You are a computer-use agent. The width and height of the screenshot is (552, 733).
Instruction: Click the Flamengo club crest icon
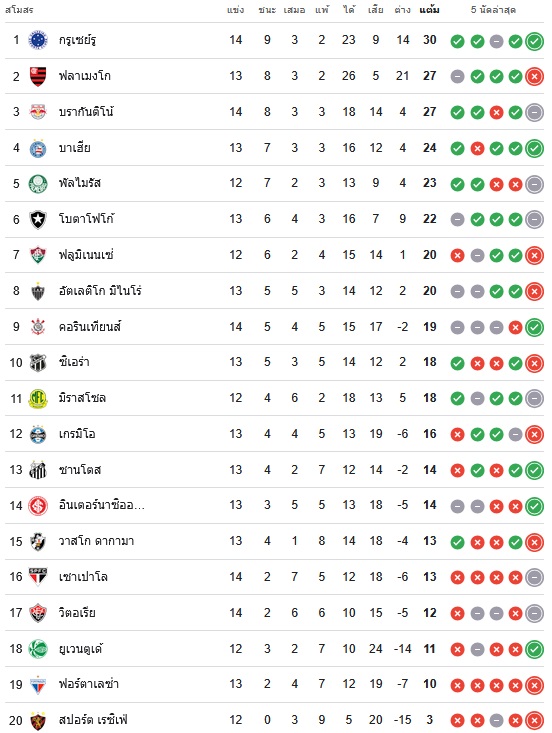pyautogui.click(x=38, y=76)
